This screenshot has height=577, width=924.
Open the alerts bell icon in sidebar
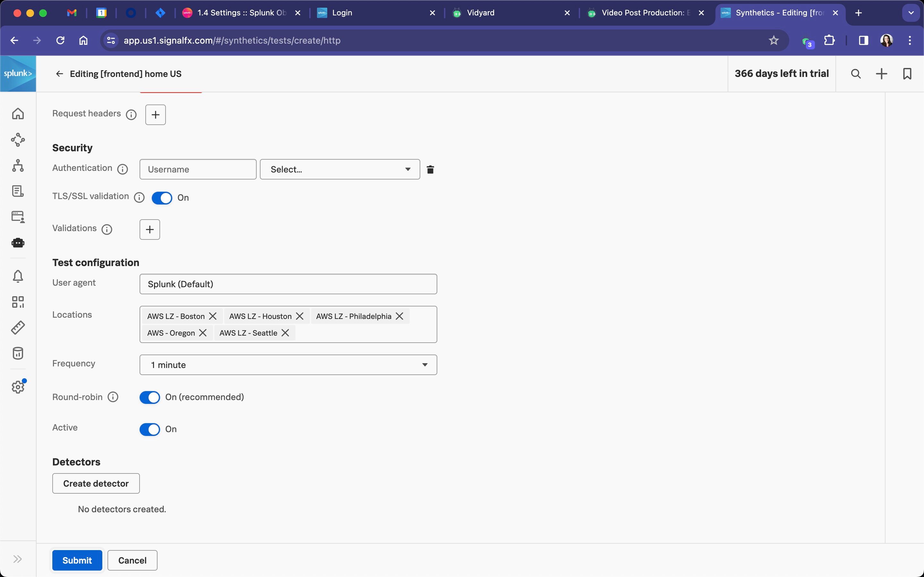[x=18, y=276]
